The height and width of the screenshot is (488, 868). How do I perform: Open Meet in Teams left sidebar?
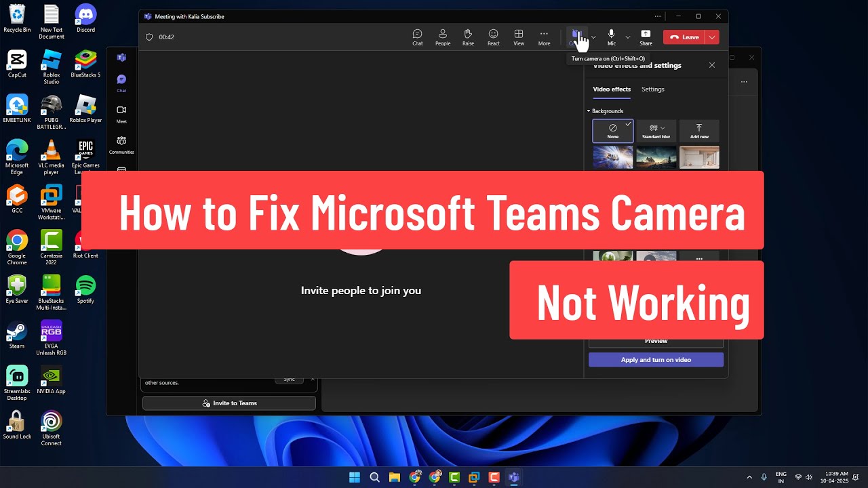point(121,114)
